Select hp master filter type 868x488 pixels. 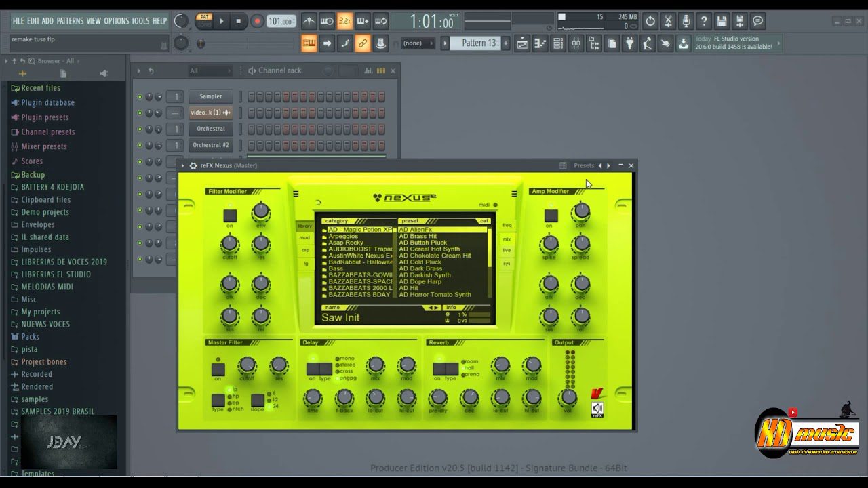tap(233, 396)
